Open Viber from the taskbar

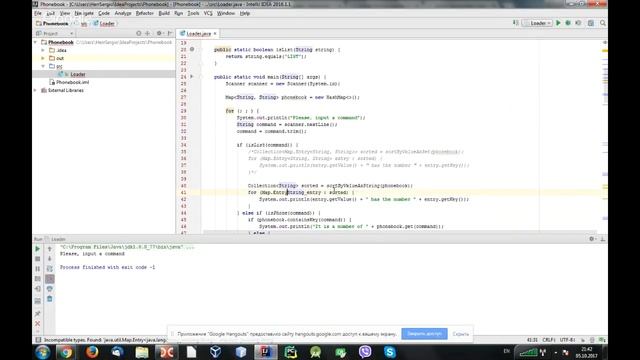pos(365,352)
